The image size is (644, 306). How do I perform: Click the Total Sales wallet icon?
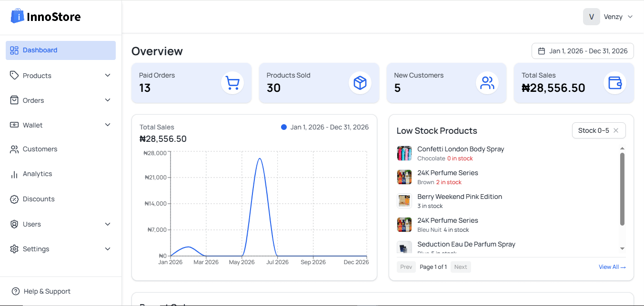point(615,83)
